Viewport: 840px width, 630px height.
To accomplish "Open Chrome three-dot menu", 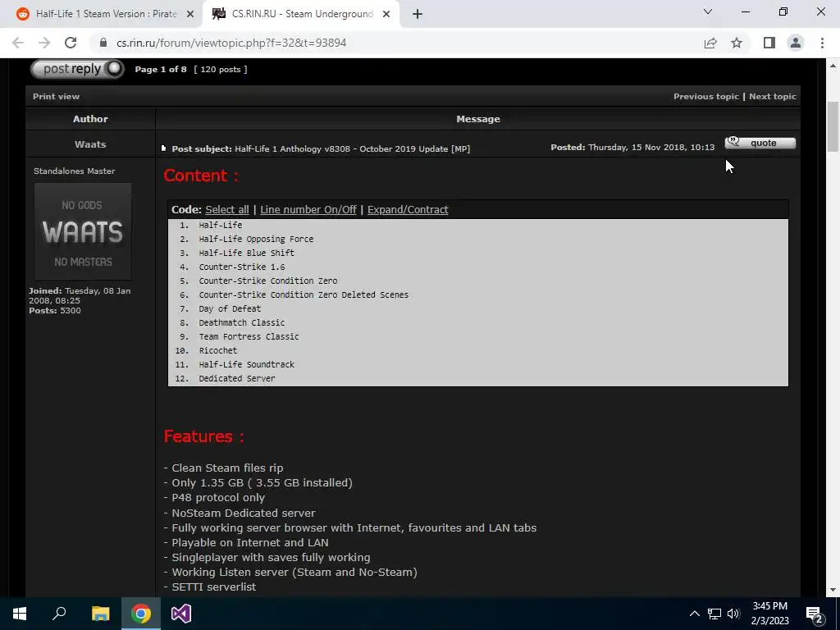I will (822, 43).
